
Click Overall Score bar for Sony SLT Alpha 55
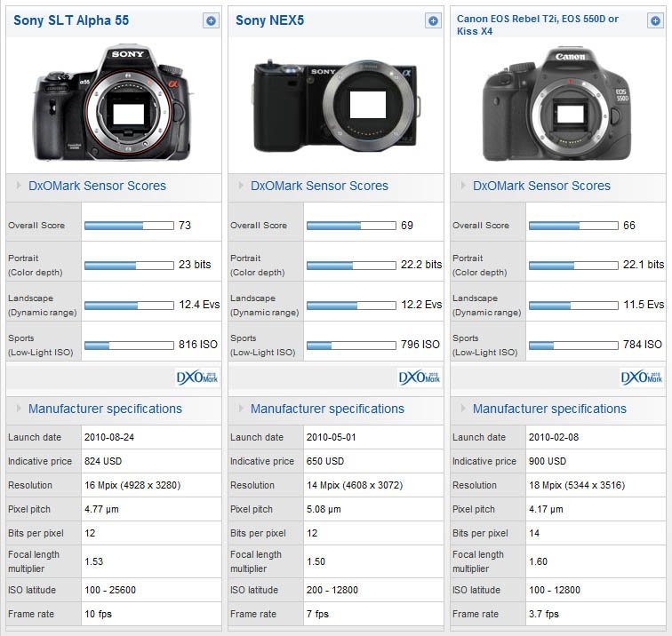coord(129,226)
